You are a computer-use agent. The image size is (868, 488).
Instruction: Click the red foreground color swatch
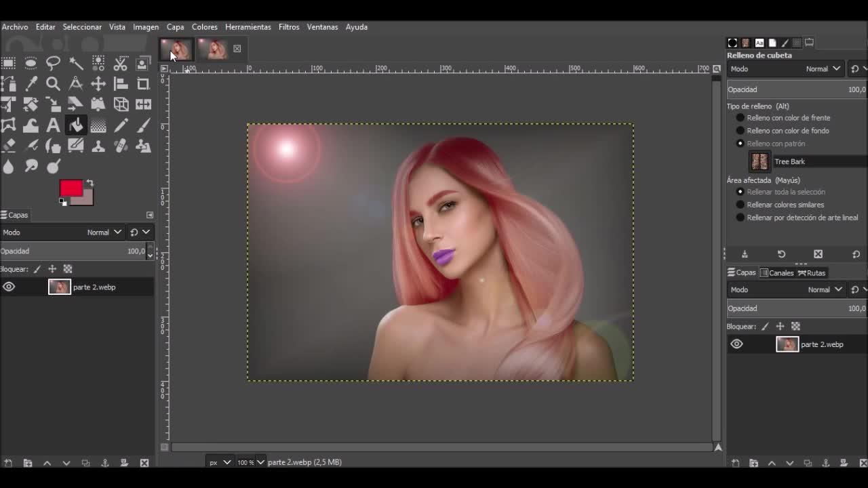71,188
